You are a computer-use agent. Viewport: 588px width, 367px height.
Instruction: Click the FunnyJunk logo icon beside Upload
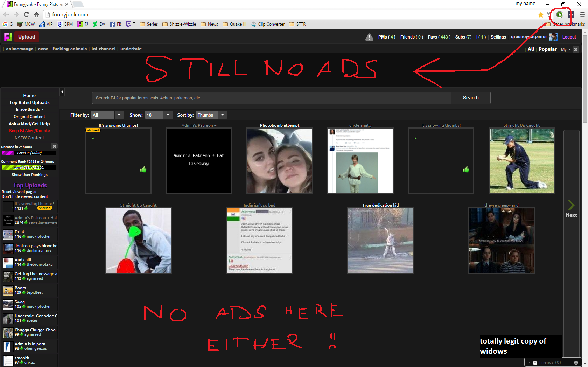point(8,37)
